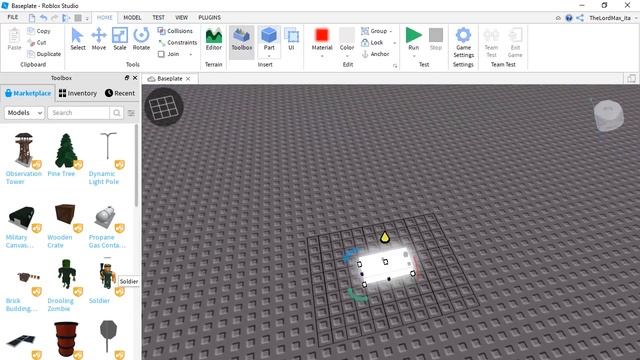Open the Recent tab in Toolbox
Viewport: 640px width, 360px height.
pyautogui.click(x=120, y=93)
